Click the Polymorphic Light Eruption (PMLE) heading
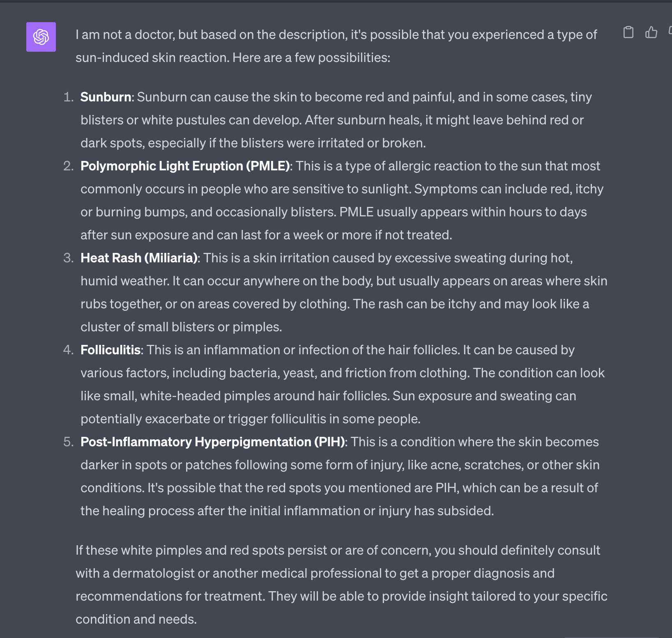672x638 pixels. click(x=185, y=166)
